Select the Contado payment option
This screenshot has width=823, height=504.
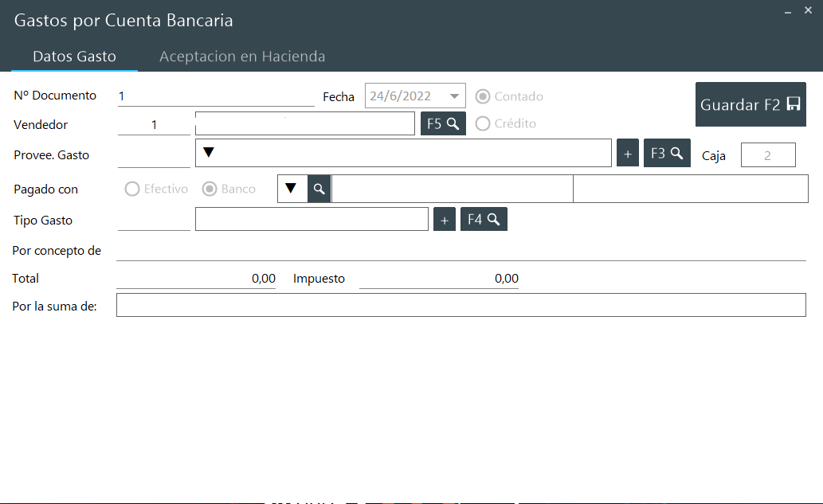click(483, 96)
